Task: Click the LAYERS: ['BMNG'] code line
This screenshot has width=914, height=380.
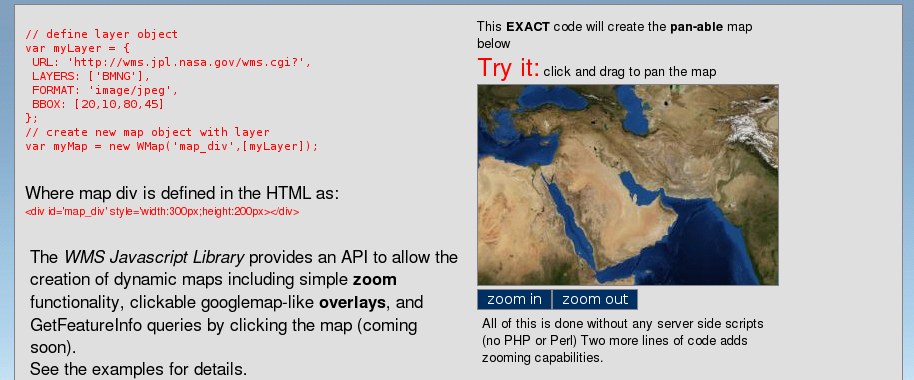Action: [91, 76]
